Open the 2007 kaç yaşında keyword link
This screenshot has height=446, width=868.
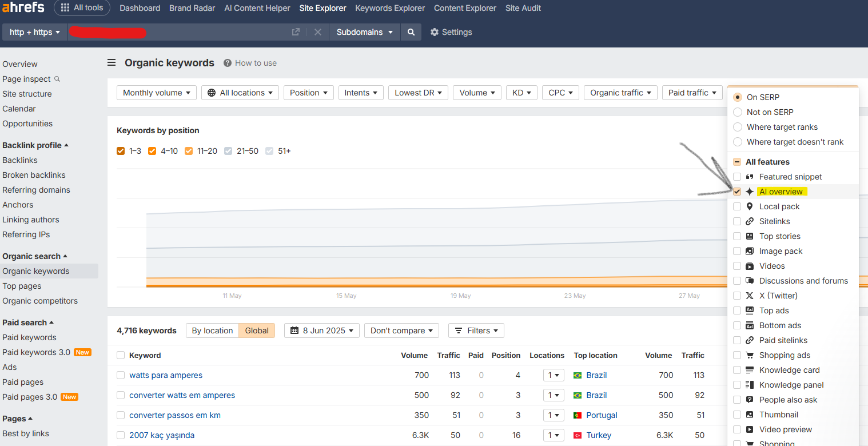162,435
